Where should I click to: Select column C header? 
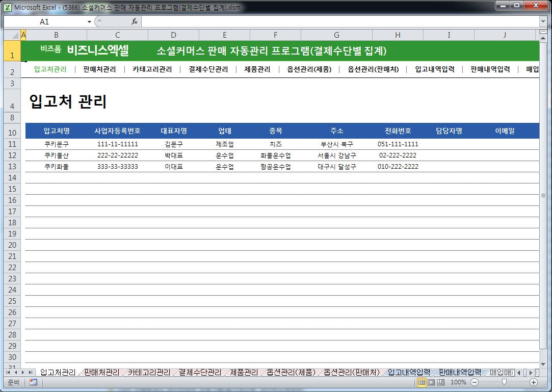coord(117,35)
